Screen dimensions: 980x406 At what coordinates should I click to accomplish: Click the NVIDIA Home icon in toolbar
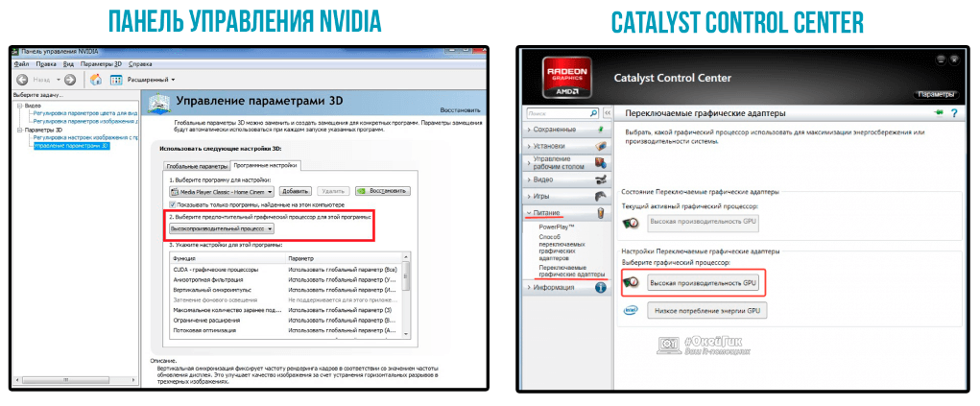pyautogui.click(x=96, y=80)
